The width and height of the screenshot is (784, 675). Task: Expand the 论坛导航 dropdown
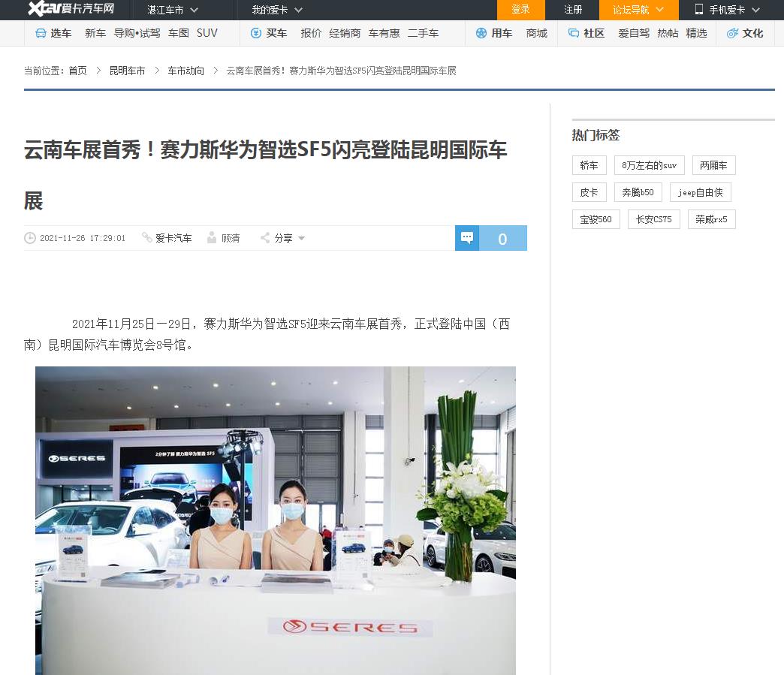tap(638, 10)
